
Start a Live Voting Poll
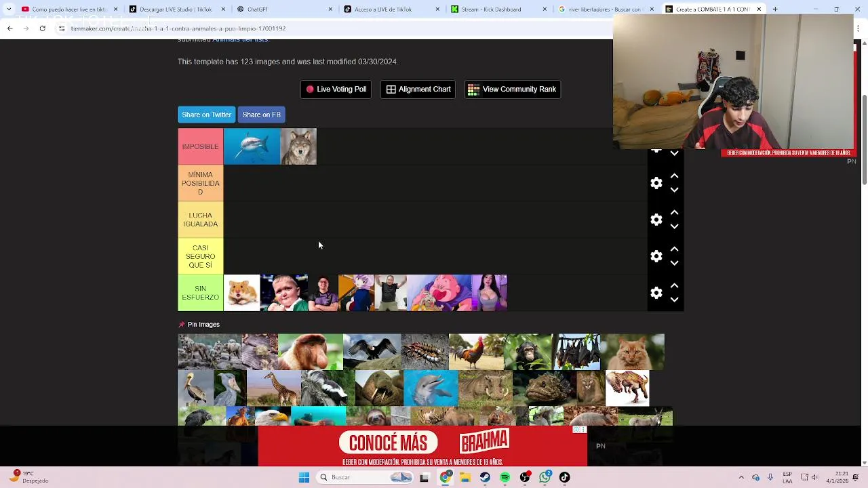(x=336, y=89)
